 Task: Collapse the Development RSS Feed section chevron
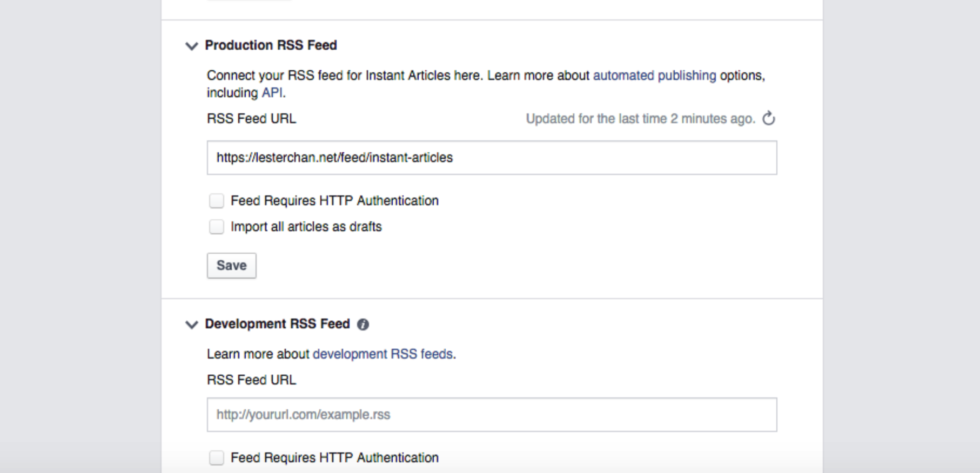pos(191,325)
